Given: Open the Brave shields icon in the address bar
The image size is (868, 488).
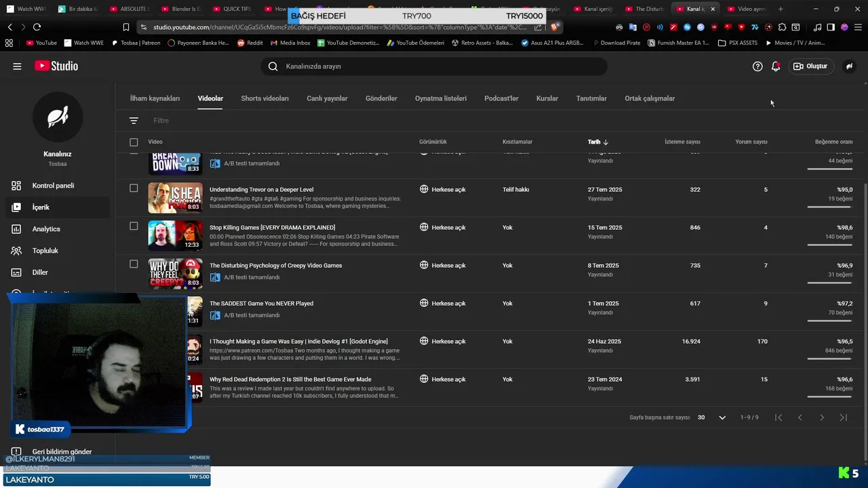Looking at the screenshot, I should pos(555,27).
